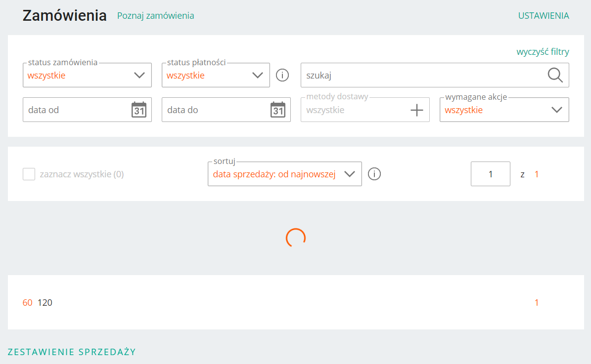This screenshot has height=364, width=591.
Task: Click info icon beside status płatności
Action: pyautogui.click(x=282, y=75)
